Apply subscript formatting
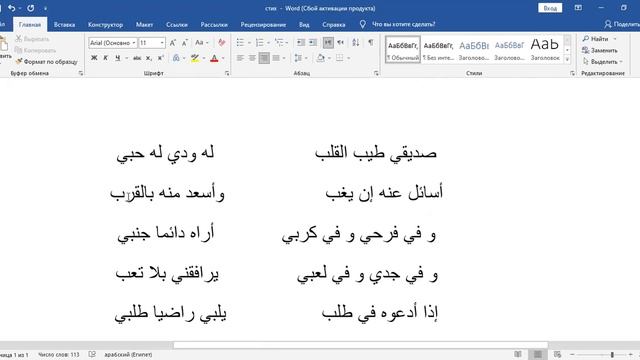 (x=149, y=58)
